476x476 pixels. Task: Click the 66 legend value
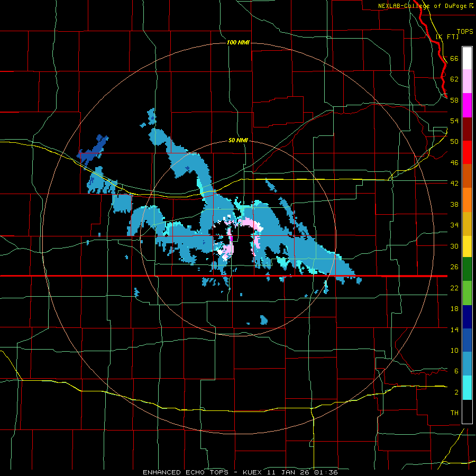[454, 58]
